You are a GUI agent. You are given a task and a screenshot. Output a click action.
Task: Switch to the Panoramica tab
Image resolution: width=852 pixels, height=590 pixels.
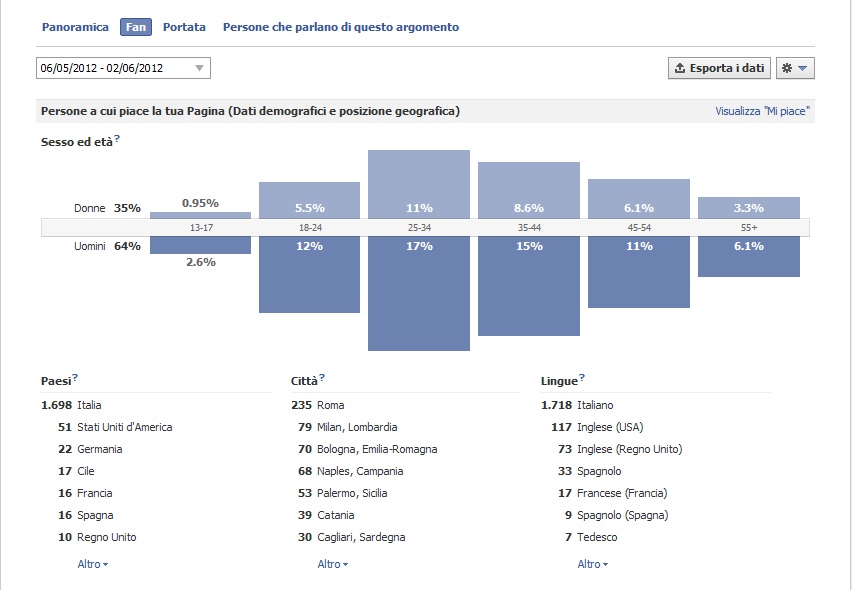75,27
